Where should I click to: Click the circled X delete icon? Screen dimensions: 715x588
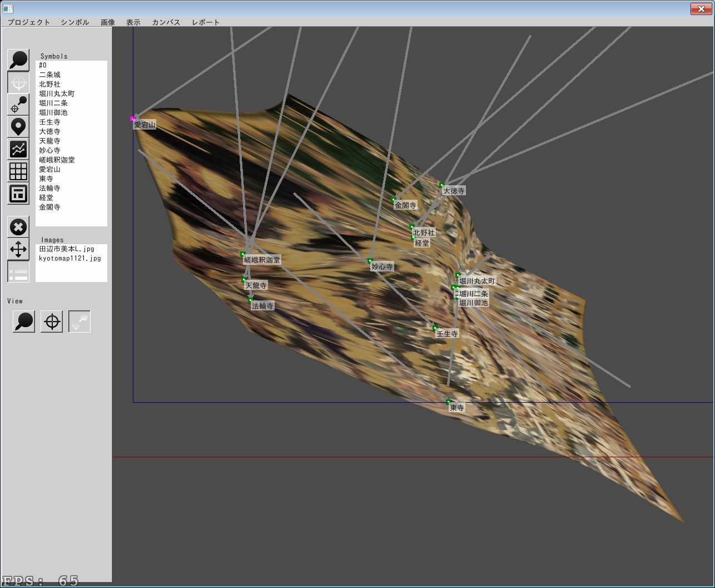click(18, 227)
